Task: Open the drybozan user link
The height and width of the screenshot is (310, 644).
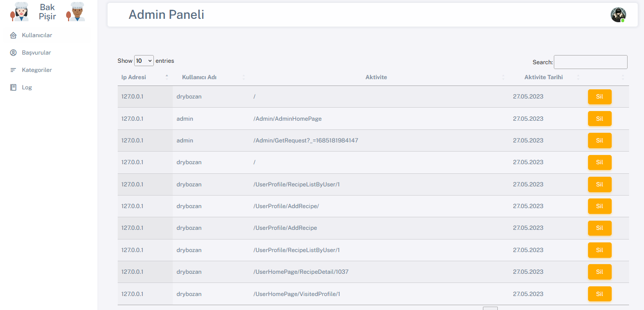Action: (189, 96)
